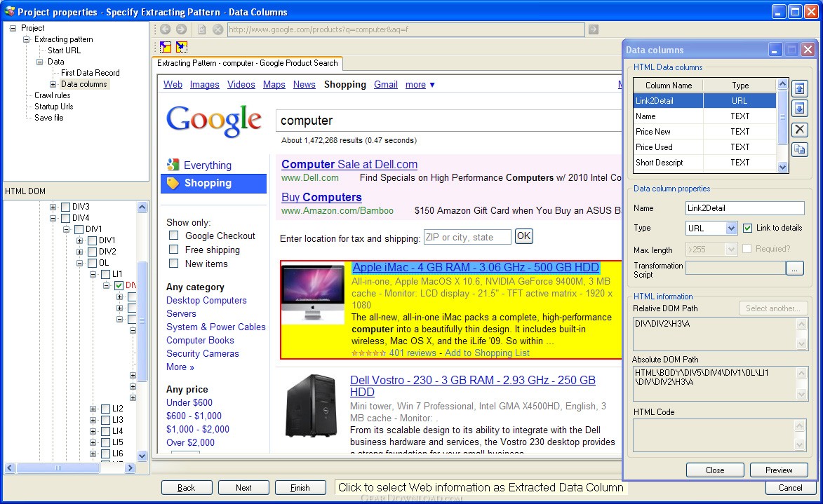Check the DIV4 node checkbox
Viewport: 823px width, 504px height.
click(x=66, y=218)
